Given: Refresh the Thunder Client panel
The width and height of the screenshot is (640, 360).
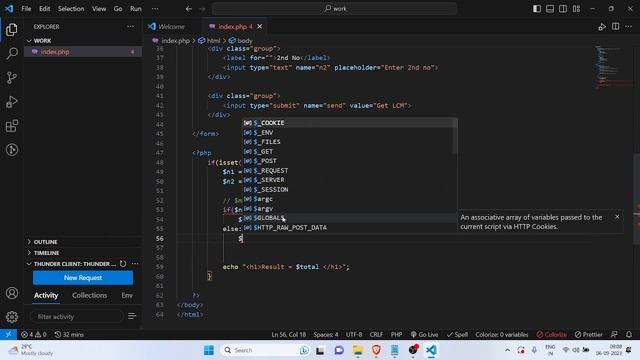Looking at the screenshot, I should click(123, 264).
